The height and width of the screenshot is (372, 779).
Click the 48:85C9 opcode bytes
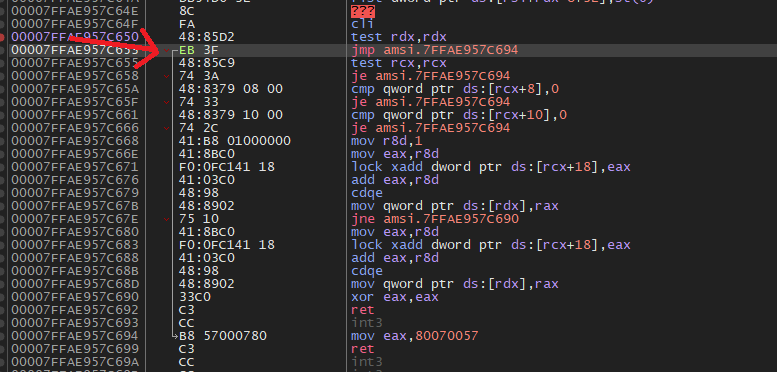[206, 63]
